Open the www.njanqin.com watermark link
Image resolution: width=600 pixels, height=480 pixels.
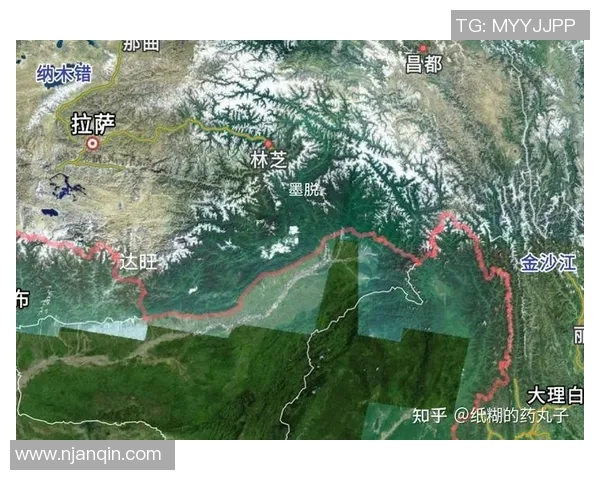[88, 455]
